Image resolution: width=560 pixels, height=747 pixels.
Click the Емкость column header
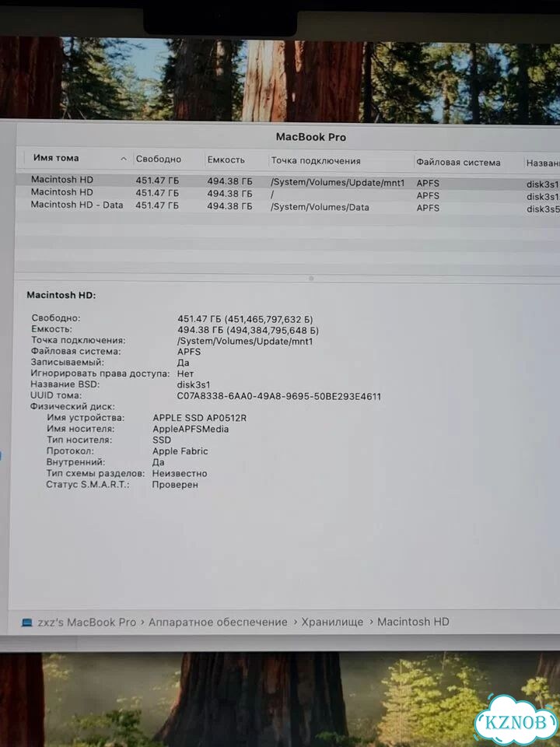(x=226, y=160)
